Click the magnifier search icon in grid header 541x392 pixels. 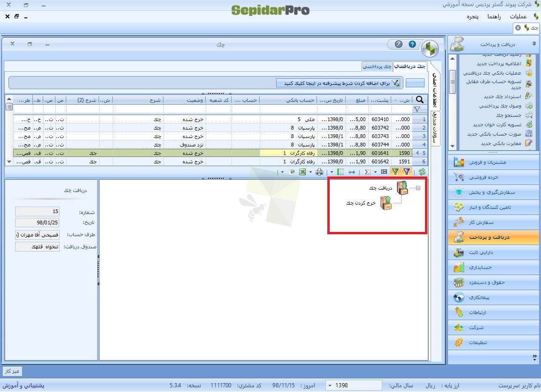(419, 100)
